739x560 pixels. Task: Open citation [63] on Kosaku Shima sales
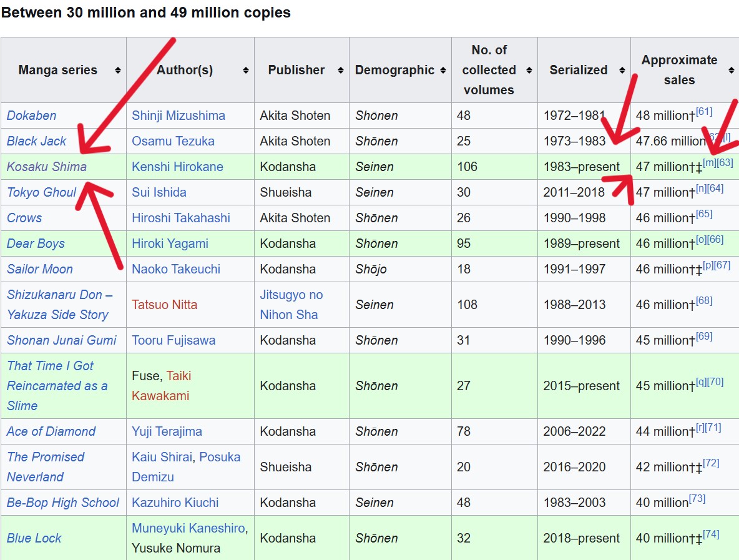[x=725, y=162]
